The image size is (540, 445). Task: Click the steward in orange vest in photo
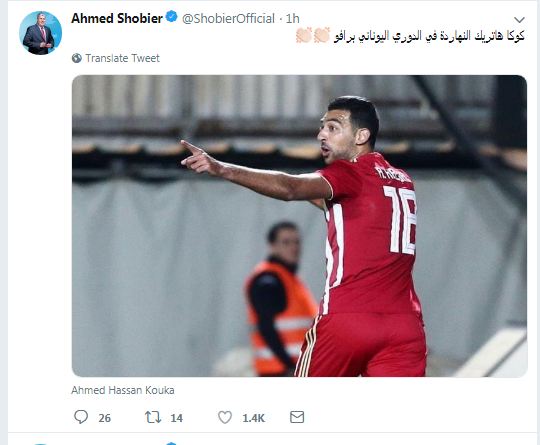[280, 300]
